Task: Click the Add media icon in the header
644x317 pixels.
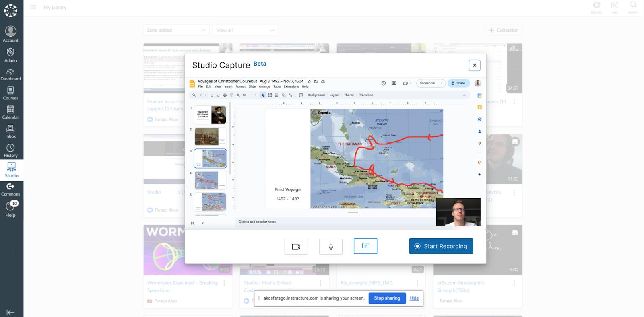Action: 615,7
